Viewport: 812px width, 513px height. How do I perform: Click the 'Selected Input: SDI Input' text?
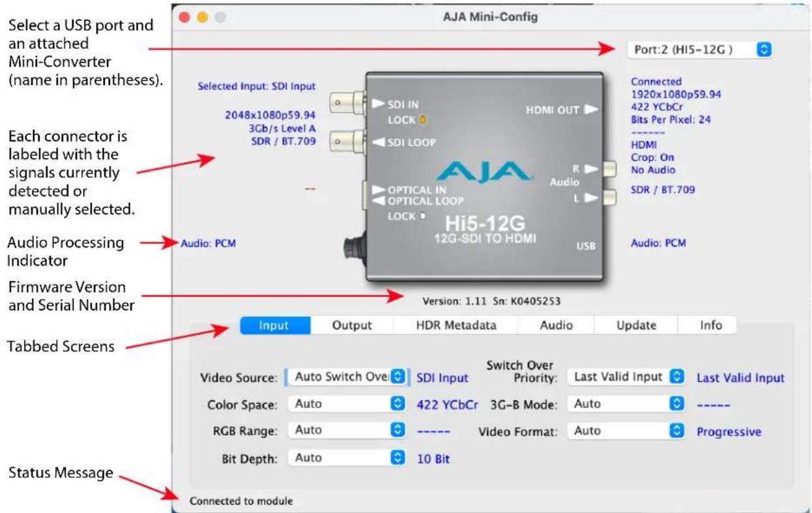(x=257, y=86)
